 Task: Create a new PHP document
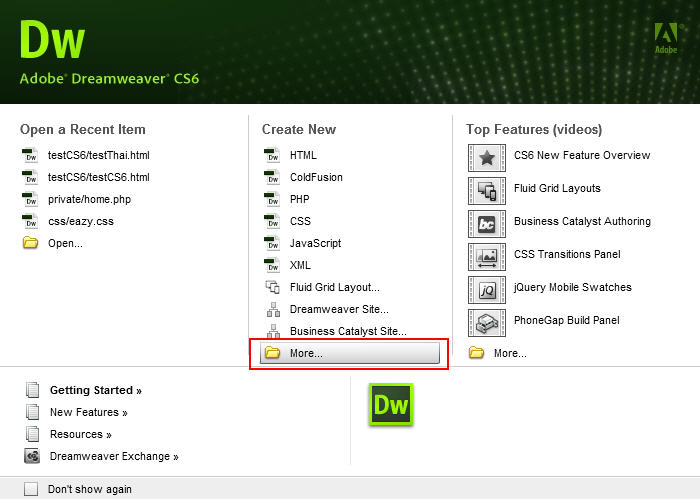tap(300, 199)
